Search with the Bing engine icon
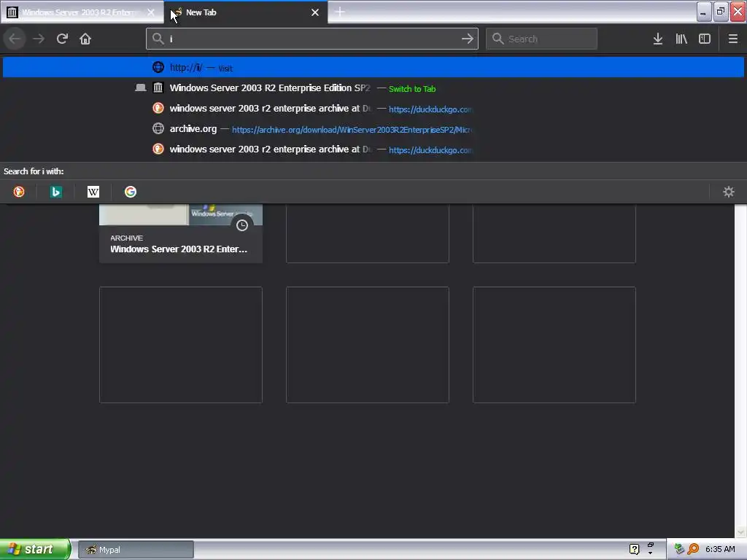 pos(55,192)
